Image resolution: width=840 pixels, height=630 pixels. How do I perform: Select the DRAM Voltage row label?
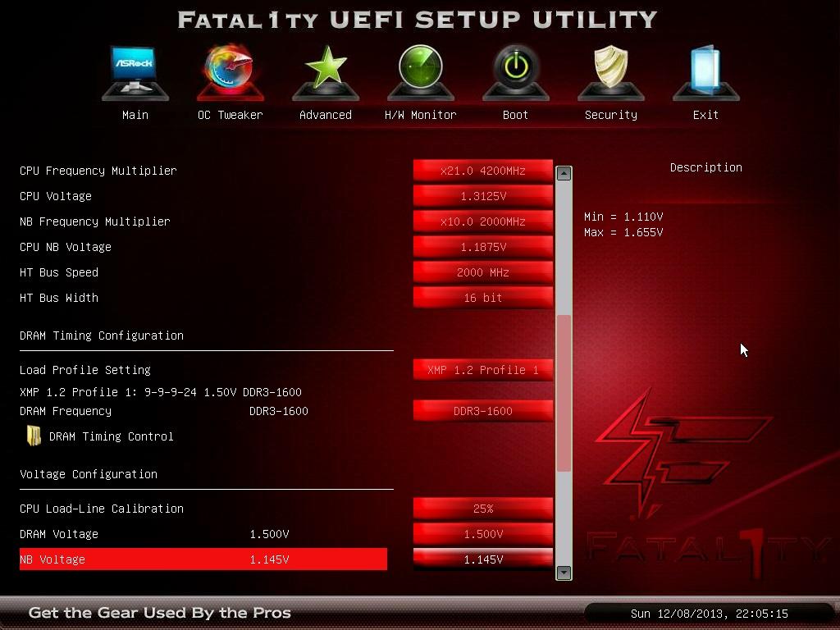coord(59,534)
